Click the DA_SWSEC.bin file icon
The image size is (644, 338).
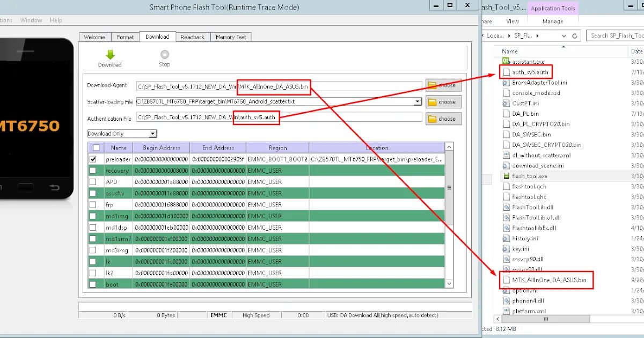point(506,135)
